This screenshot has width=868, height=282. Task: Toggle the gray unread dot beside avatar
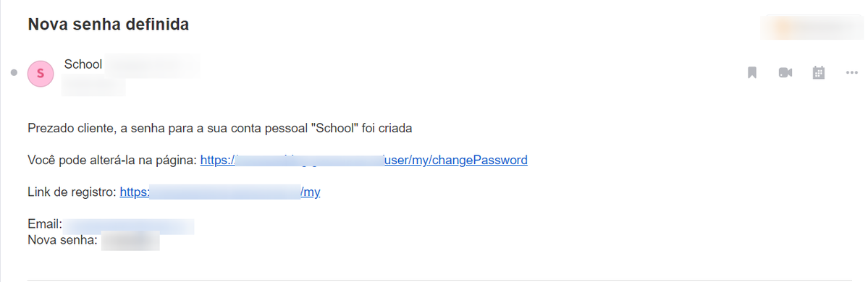14,73
